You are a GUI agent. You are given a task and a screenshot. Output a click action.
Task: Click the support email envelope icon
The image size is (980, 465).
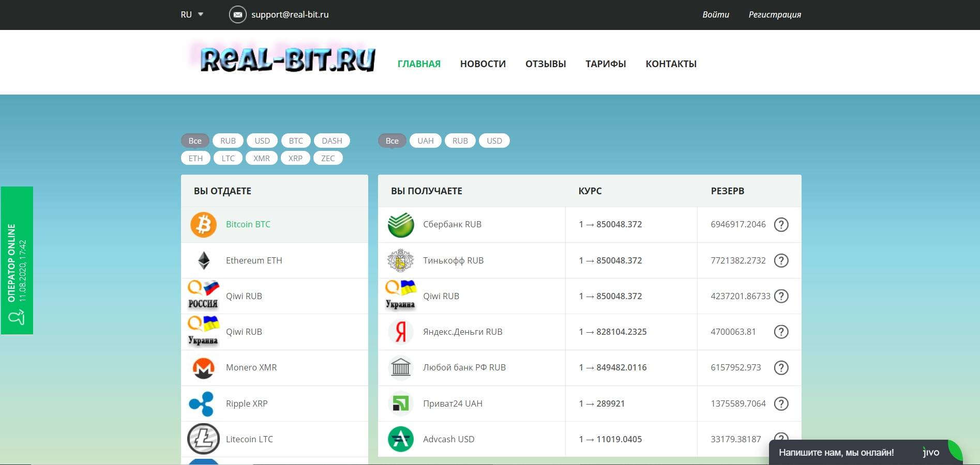(237, 14)
